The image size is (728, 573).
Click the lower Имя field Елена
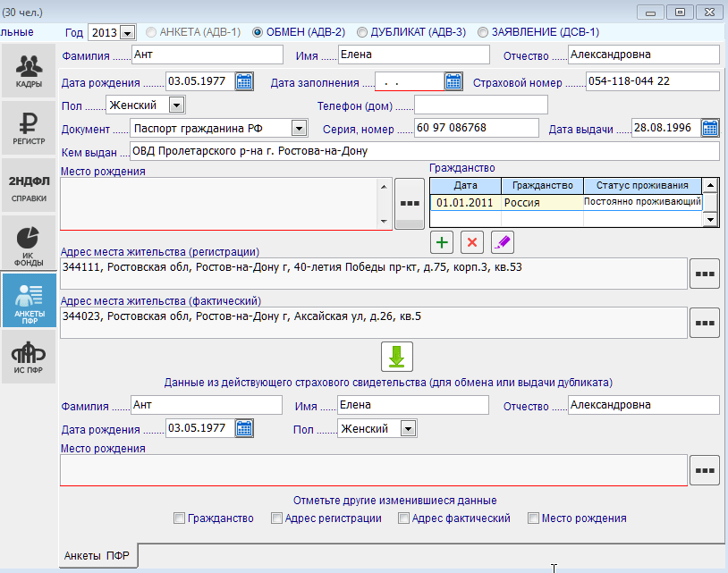(413, 405)
